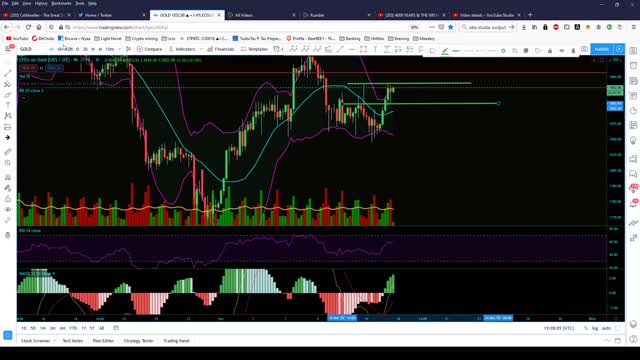Open the Crypto mining bookmarks folder

point(141,38)
